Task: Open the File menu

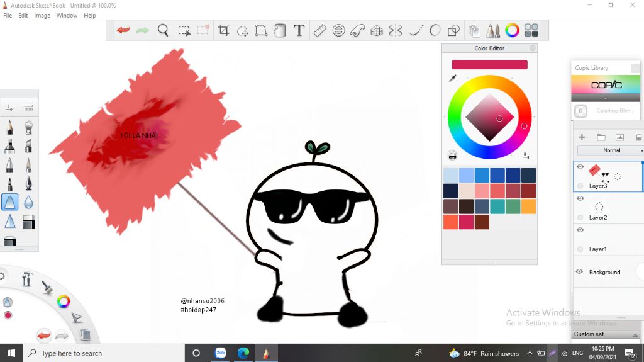Action: 8,16
